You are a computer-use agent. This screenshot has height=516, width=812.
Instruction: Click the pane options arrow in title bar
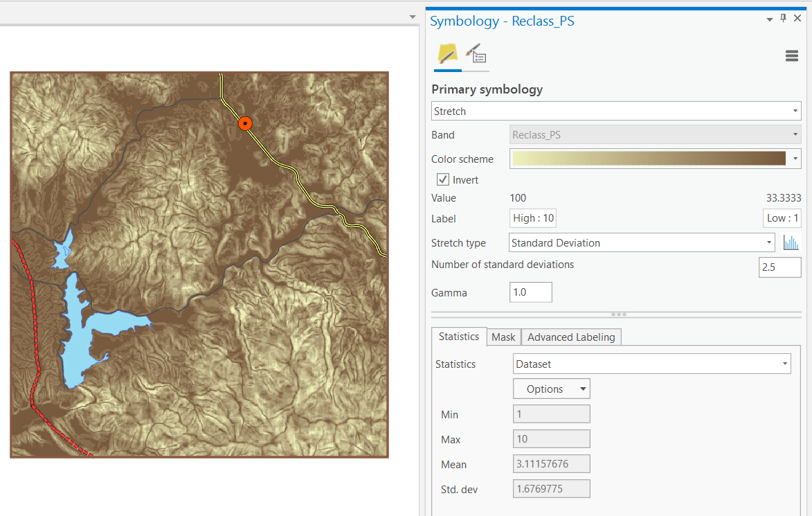pyautogui.click(x=770, y=20)
